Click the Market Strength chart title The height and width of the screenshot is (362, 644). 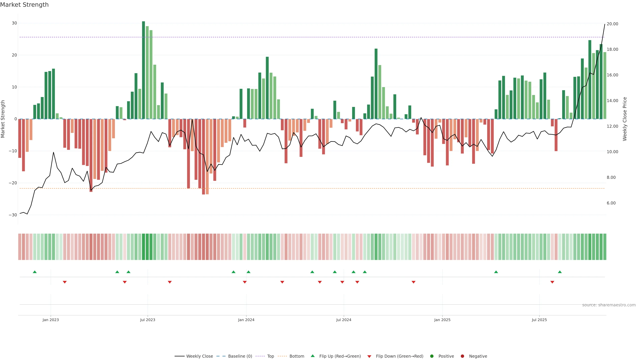24,5
